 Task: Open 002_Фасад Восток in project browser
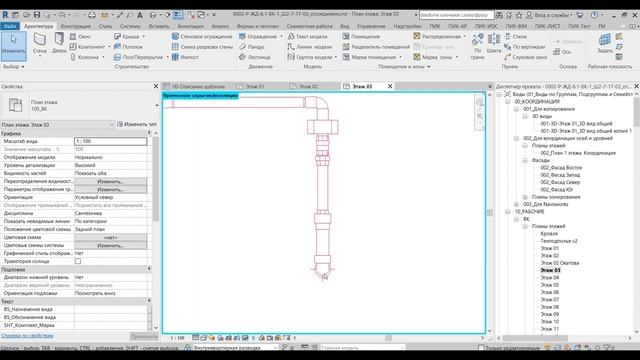[x=561, y=167]
